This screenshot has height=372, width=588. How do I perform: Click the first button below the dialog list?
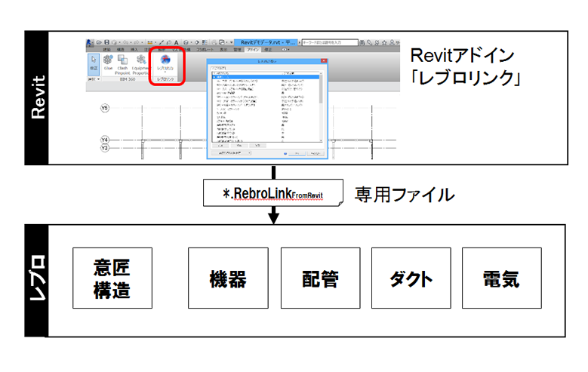[220, 145]
